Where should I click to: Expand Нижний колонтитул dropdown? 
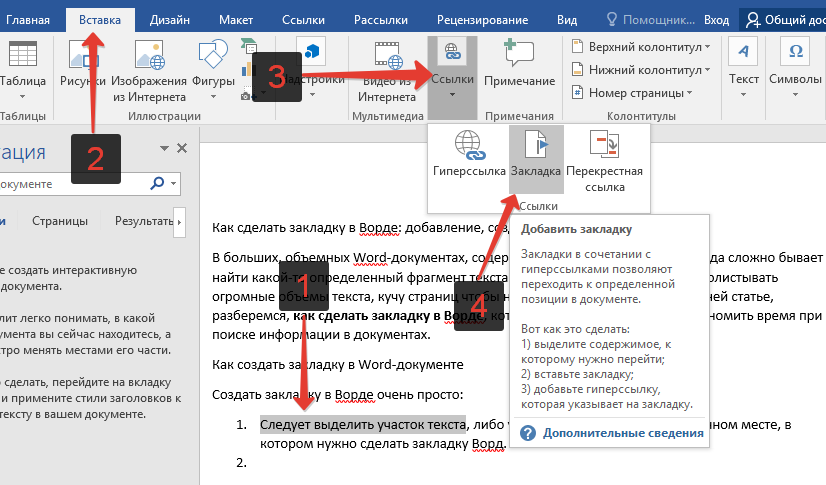point(639,69)
